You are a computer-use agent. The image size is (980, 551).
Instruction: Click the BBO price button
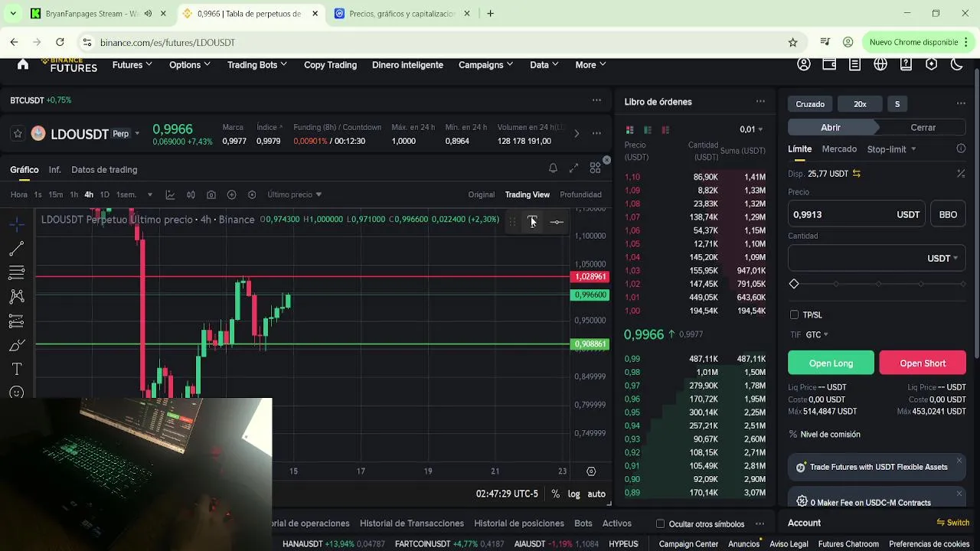click(x=948, y=215)
